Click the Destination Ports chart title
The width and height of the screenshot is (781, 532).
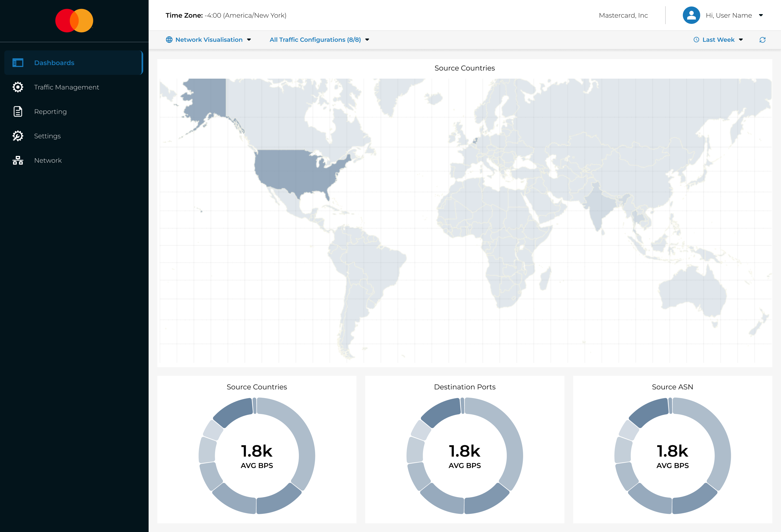click(465, 387)
